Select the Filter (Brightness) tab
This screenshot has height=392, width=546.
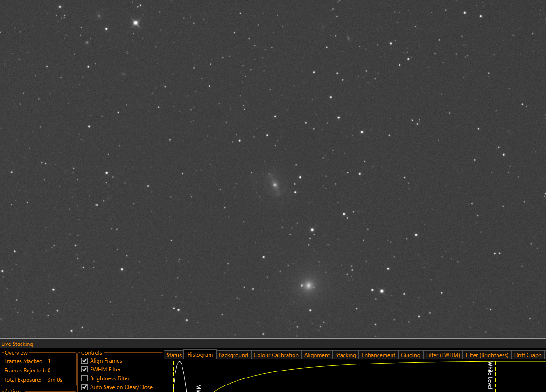(x=487, y=355)
